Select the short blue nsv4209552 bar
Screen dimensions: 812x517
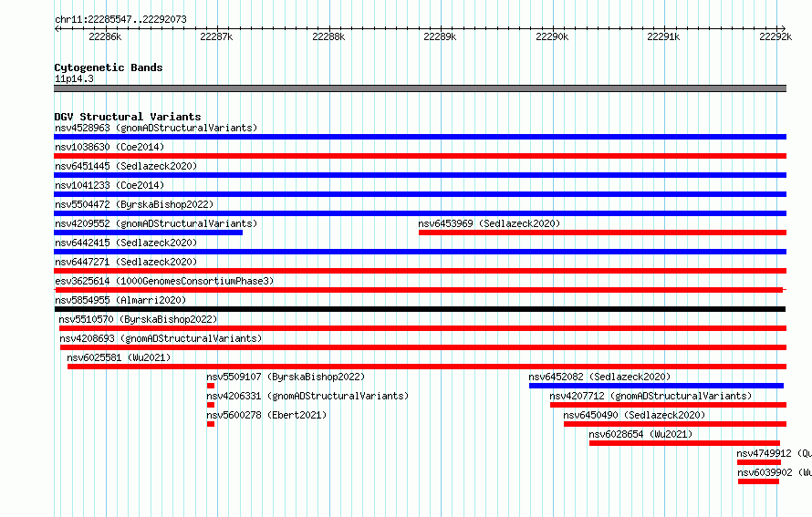click(x=148, y=233)
